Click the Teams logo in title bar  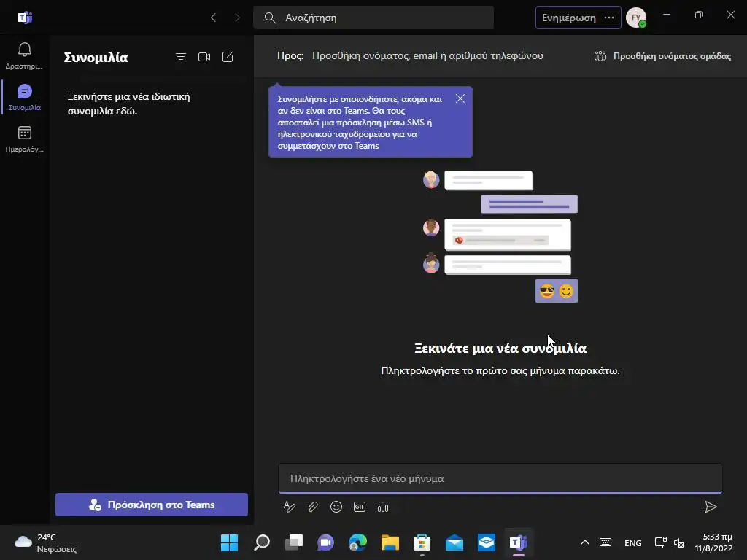24,17
